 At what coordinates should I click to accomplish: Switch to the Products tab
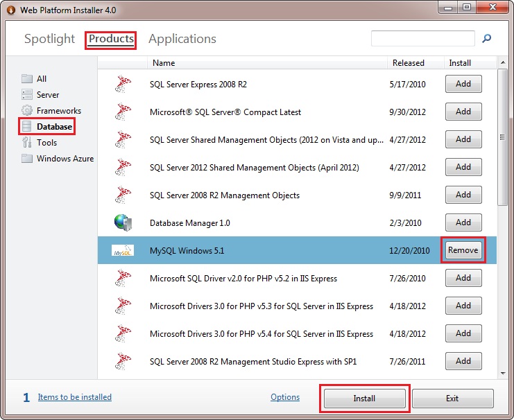tap(111, 39)
